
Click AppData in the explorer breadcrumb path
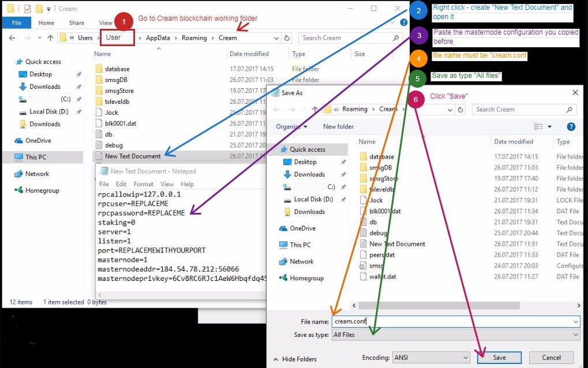tap(158, 38)
